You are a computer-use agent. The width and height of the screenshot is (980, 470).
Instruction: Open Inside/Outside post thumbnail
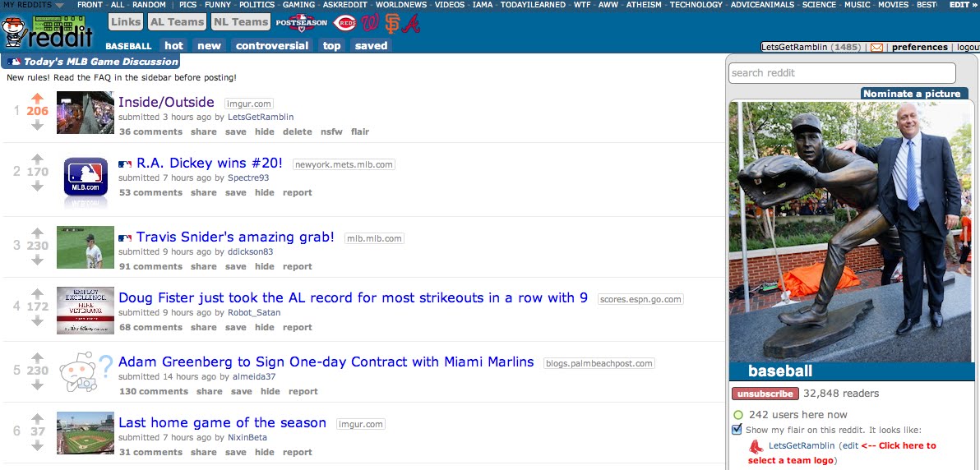click(x=85, y=113)
